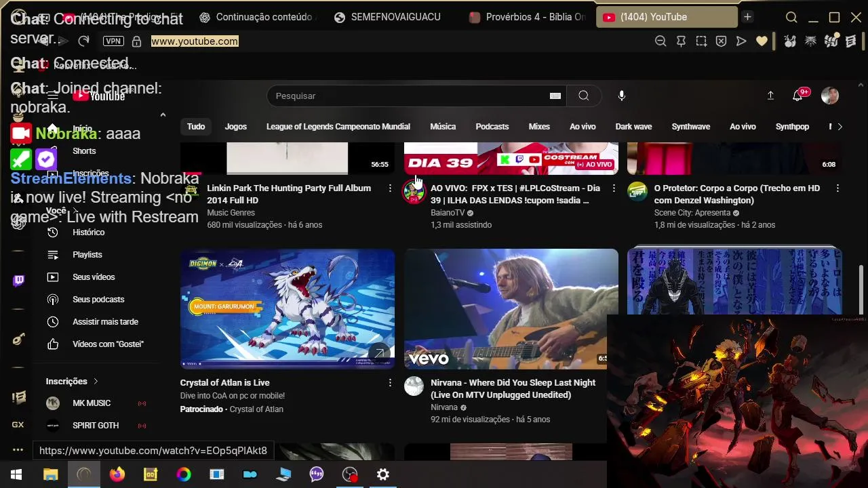Click the GX icon in the sidebar
This screenshot has width=868, height=488.
click(x=18, y=425)
